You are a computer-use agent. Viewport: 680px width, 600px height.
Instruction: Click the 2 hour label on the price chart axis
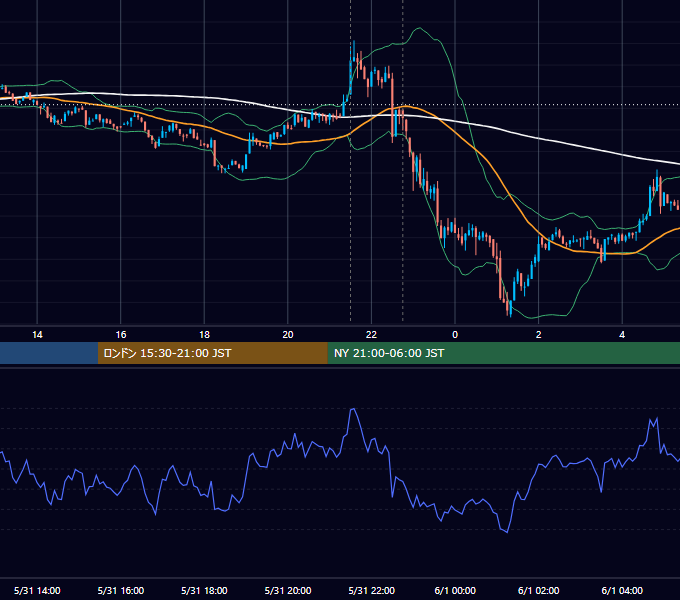pos(539,335)
